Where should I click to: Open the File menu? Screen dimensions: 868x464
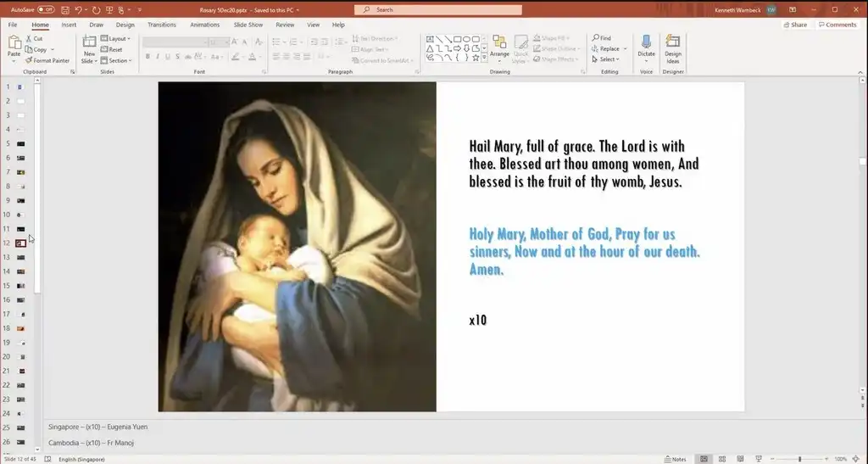[12, 25]
